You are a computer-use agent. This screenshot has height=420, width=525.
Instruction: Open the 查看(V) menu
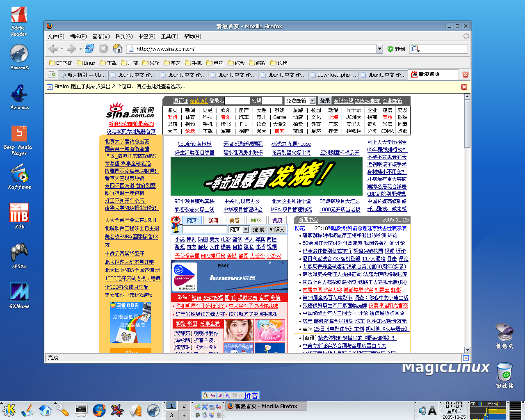pyautogui.click(x=101, y=37)
